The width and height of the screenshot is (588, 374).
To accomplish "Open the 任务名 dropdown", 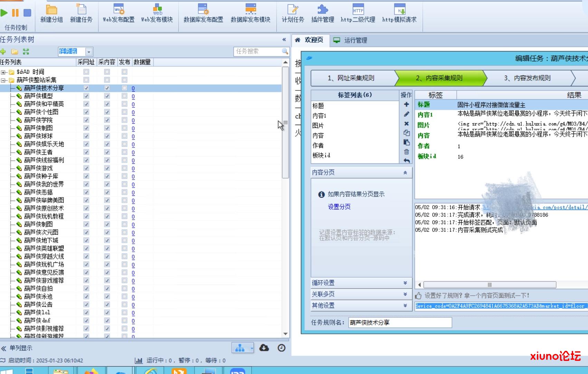I will pyautogui.click(x=89, y=52).
